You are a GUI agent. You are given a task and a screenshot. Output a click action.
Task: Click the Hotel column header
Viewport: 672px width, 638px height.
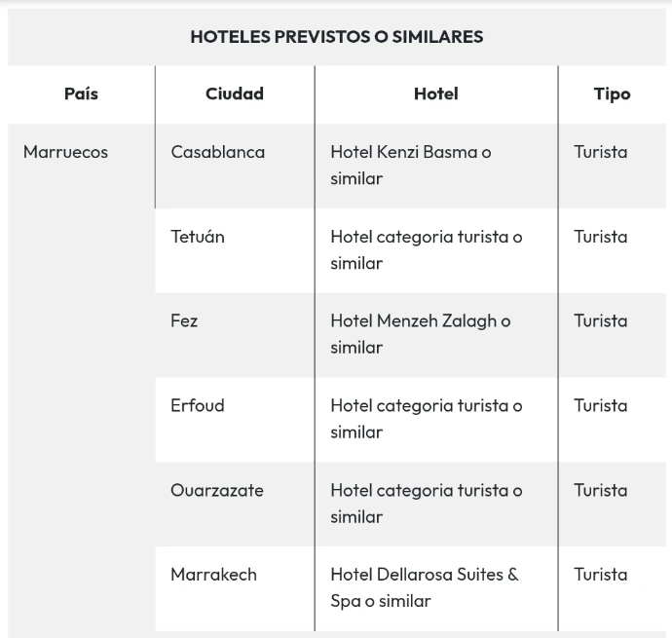435,94
